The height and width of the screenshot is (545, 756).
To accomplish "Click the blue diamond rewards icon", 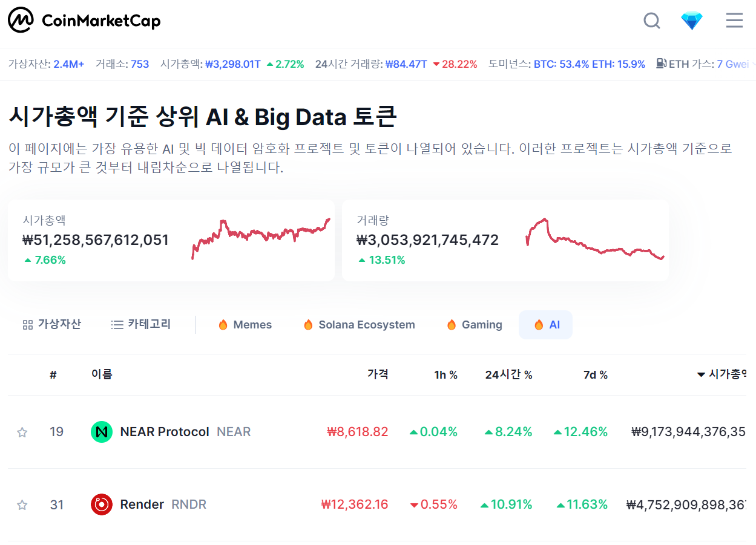I will pyautogui.click(x=692, y=20).
